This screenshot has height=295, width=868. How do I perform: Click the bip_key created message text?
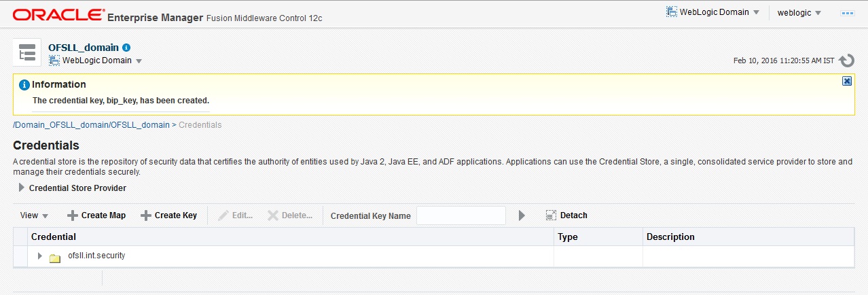pos(121,101)
